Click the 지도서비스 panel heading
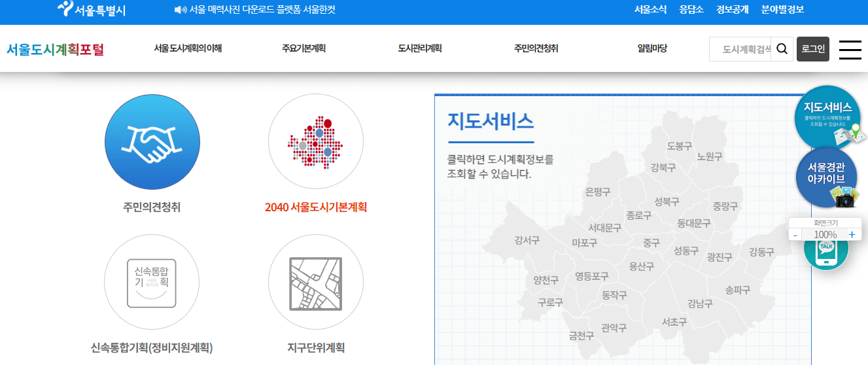The height and width of the screenshot is (365, 868). pyautogui.click(x=491, y=121)
